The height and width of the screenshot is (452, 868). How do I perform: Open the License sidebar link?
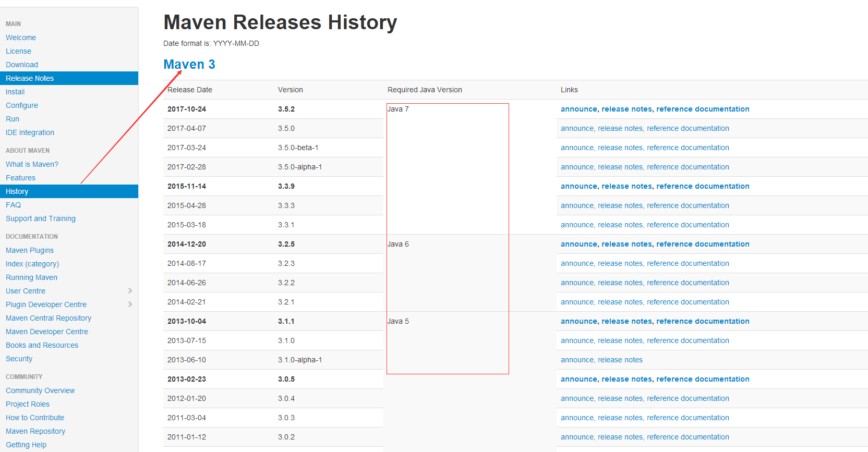click(18, 51)
